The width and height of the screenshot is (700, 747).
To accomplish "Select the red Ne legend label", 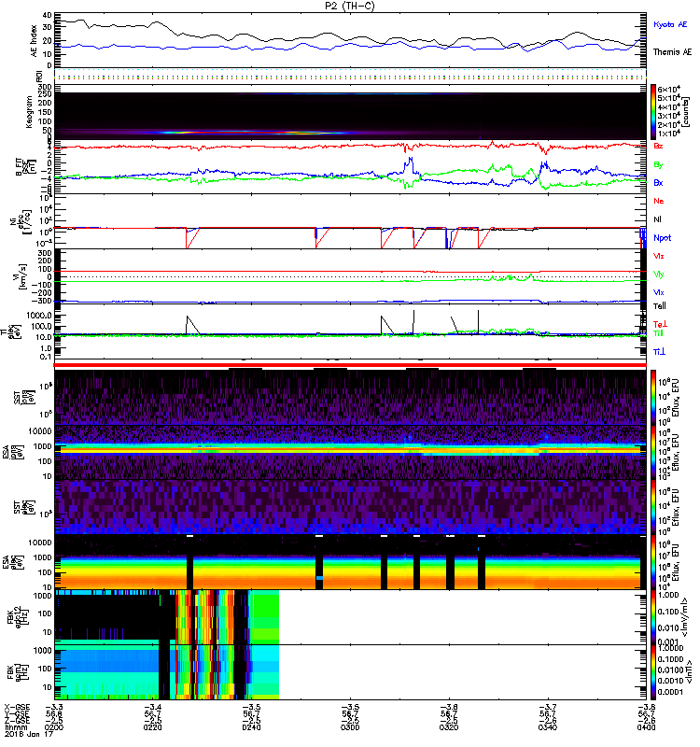I will pos(658,201).
